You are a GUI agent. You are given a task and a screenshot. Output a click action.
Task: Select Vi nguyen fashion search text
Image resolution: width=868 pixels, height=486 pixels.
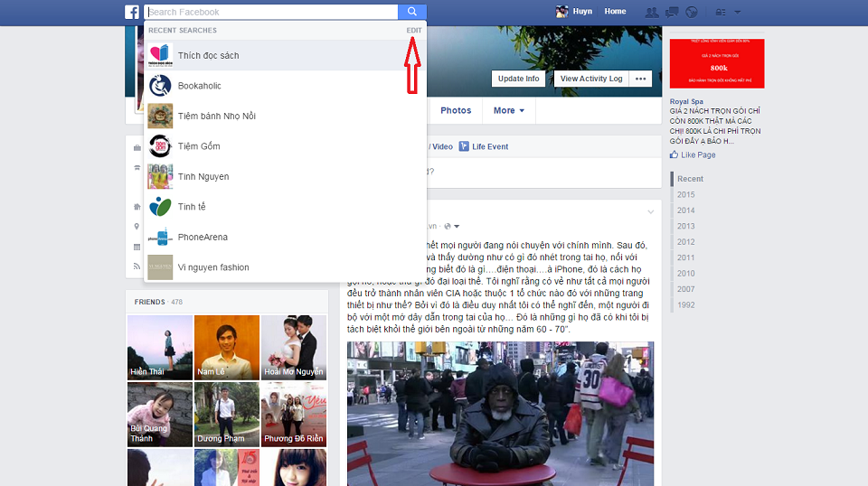213,267
